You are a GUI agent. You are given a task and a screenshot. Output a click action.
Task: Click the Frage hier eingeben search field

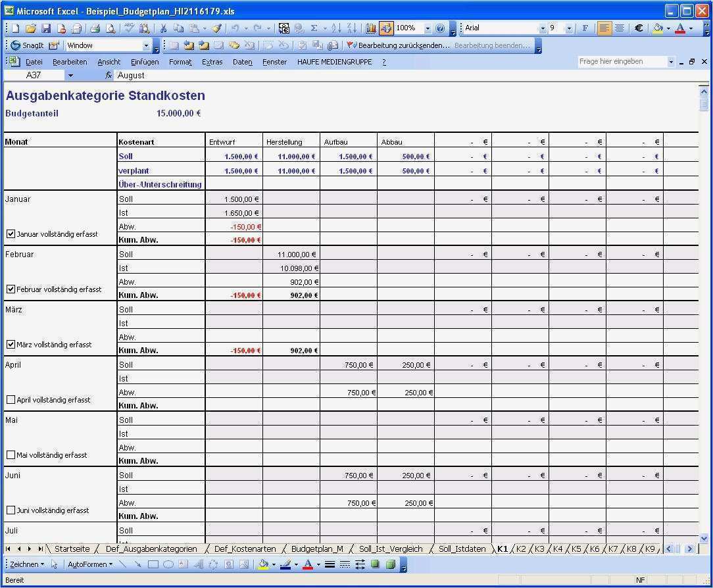[622, 62]
